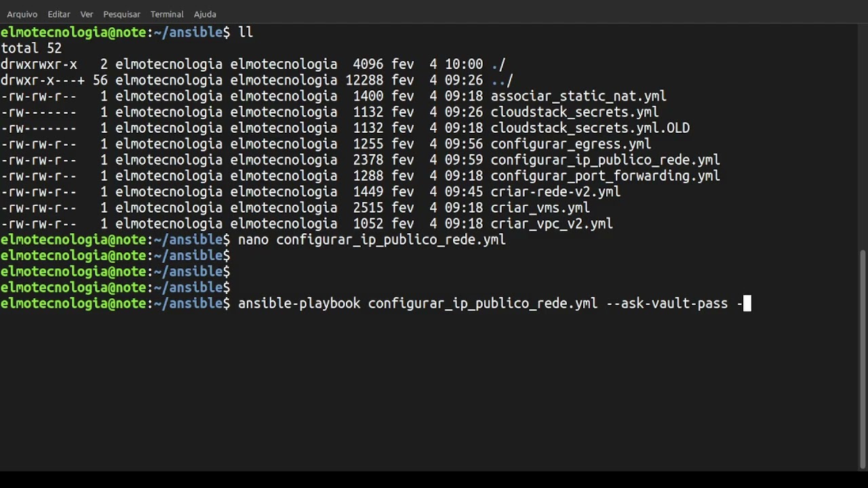
Task: Click file name cloudstack_secrets.yml.OLD
Action: click(x=590, y=128)
